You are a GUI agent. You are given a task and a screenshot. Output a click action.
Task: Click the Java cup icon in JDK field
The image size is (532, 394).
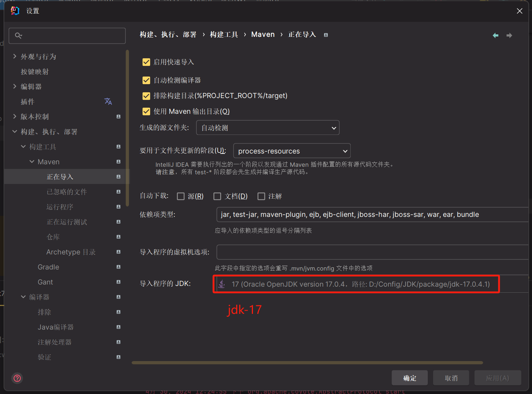pos(222,284)
